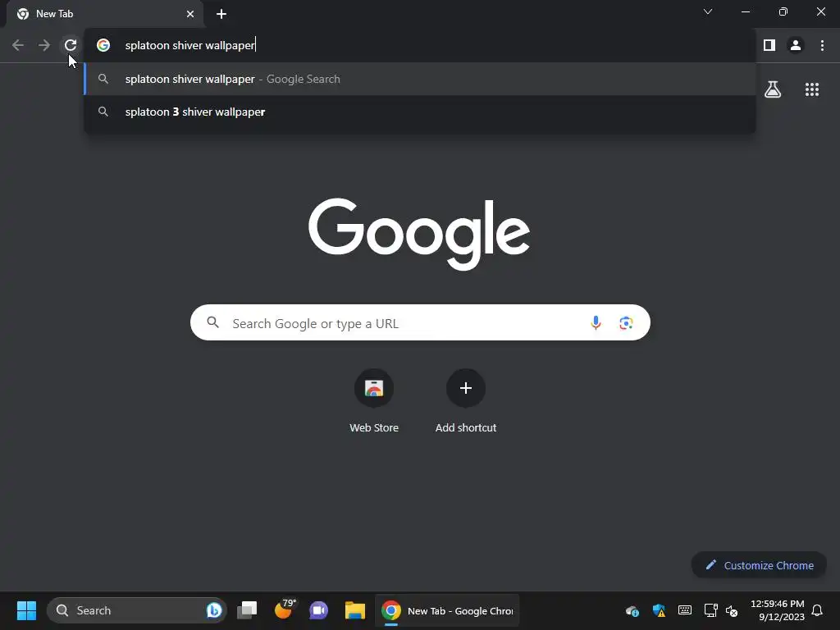Open the tab search chevron

click(708, 11)
